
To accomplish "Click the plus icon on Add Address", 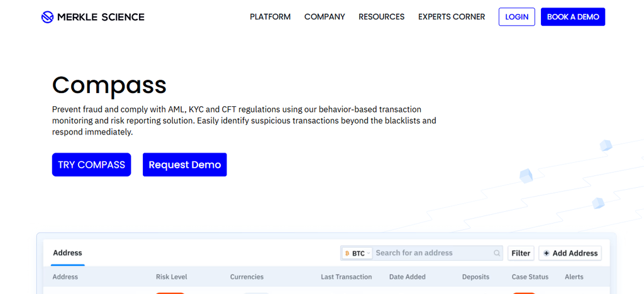I will 547,253.
